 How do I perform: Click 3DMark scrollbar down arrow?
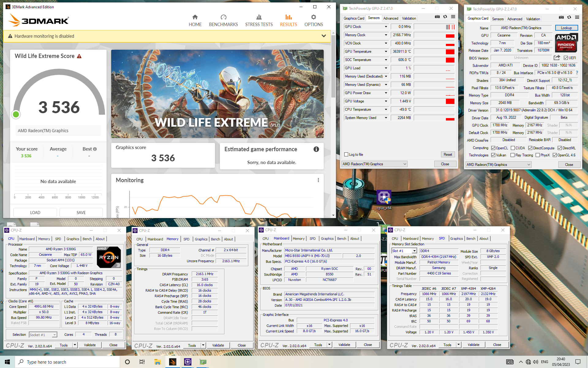[x=334, y=215]
